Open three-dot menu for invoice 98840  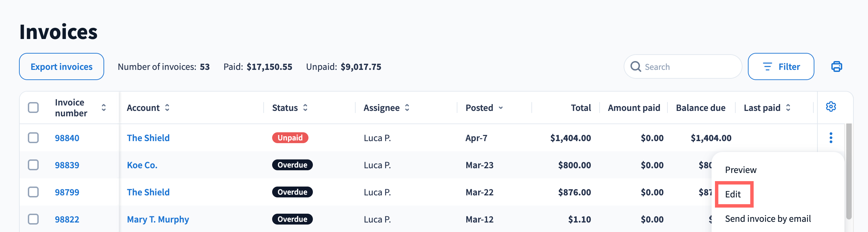click(x=831, y=138)
